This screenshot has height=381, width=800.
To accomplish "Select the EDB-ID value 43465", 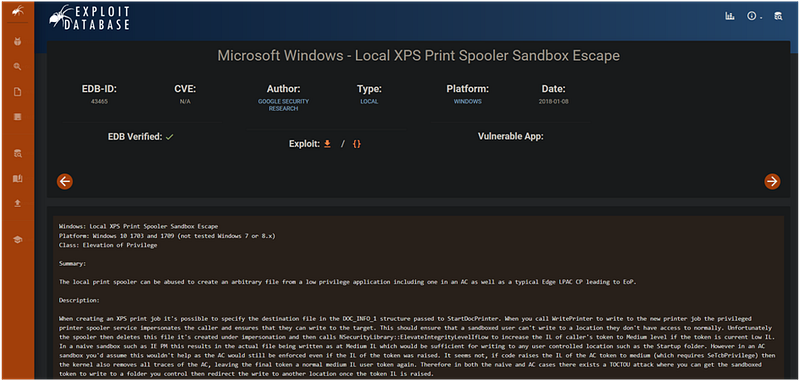I will (99, 101).
